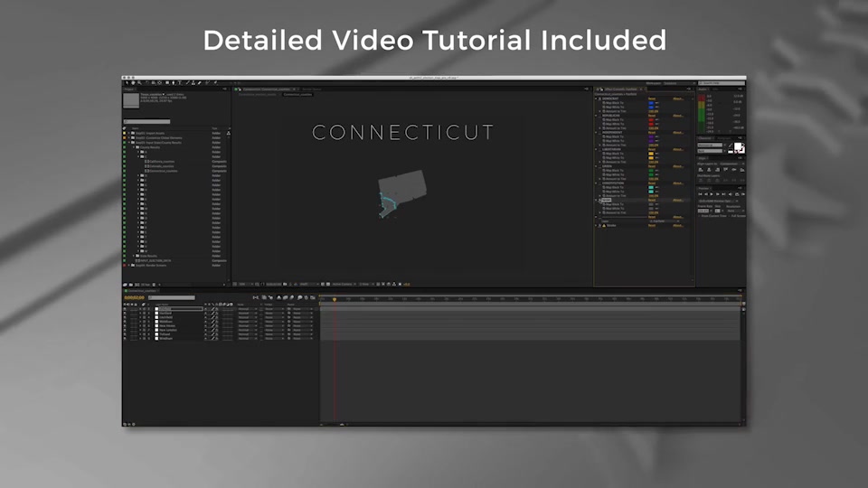Click eyedropper beside DEMOCRAT Map Black To

pyautogui.click(x=657, y=103)
